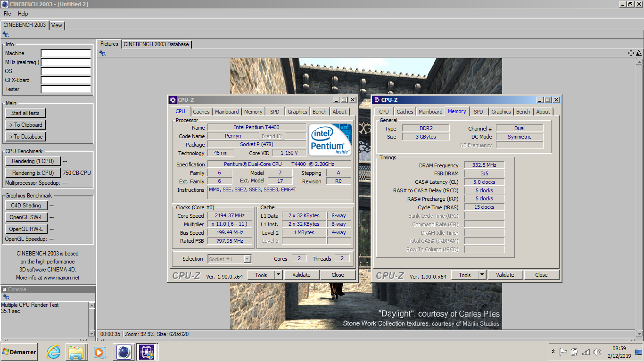Click the -> To Clipboard button
Screen dimensions: 644x362
click(25, 125)
